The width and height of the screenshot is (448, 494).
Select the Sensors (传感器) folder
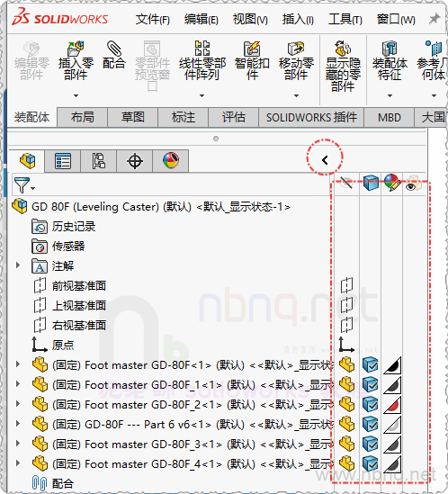(58, 247)
